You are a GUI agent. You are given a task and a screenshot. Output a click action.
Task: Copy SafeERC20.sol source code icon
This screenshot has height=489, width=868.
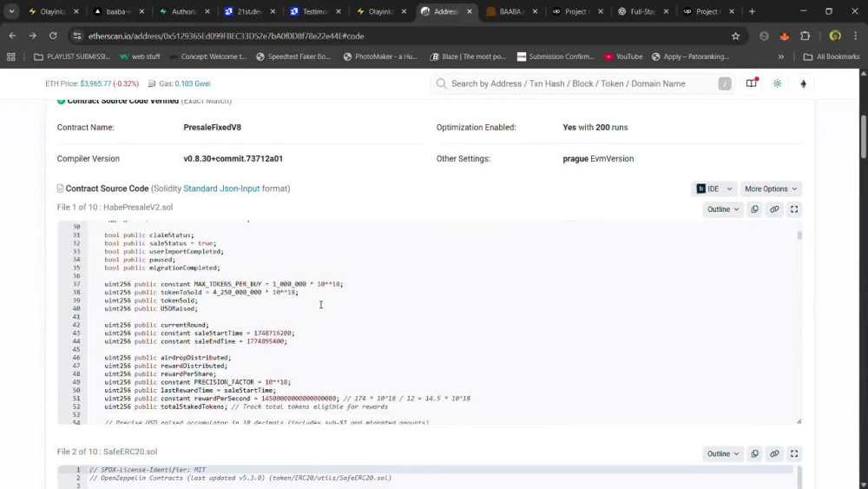pos(754,453)
